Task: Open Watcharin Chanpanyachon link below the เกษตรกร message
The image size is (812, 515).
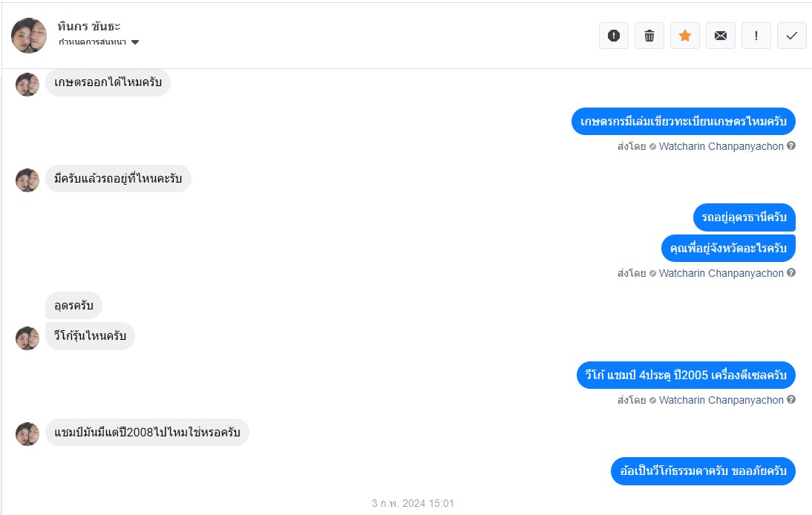Action: [x=721, y=146]
